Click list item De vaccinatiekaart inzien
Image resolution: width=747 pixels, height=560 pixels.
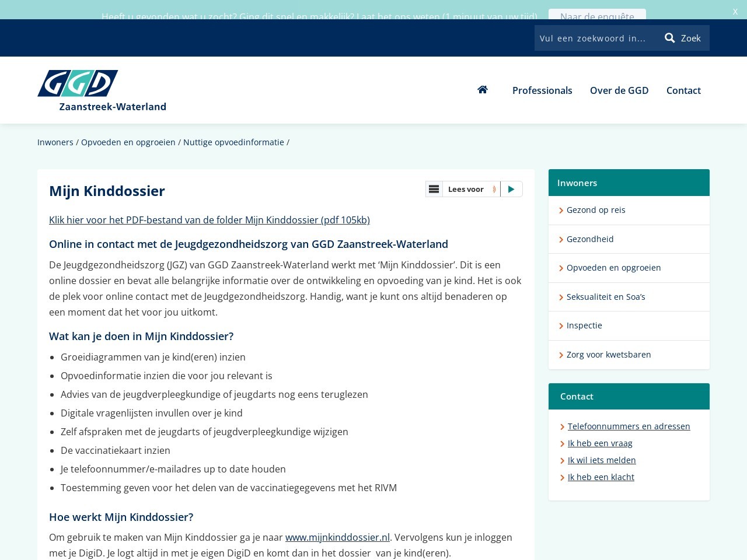[x=116, y=450]
